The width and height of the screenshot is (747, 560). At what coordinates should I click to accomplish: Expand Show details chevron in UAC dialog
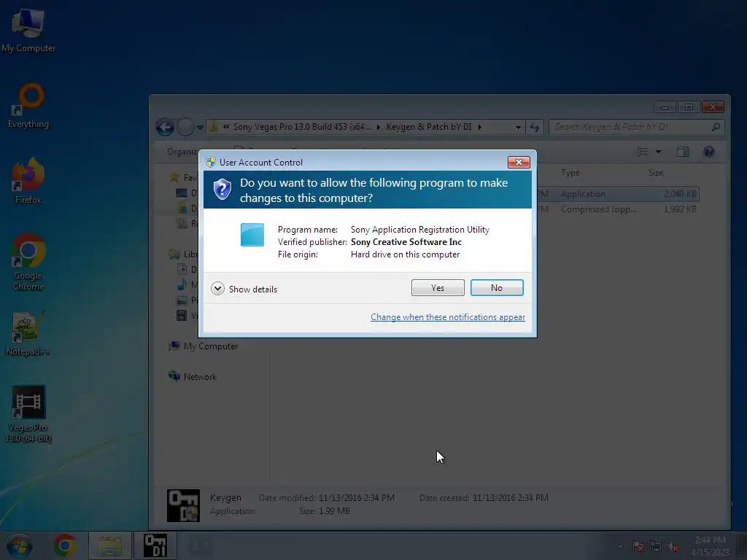pos(217,289)
